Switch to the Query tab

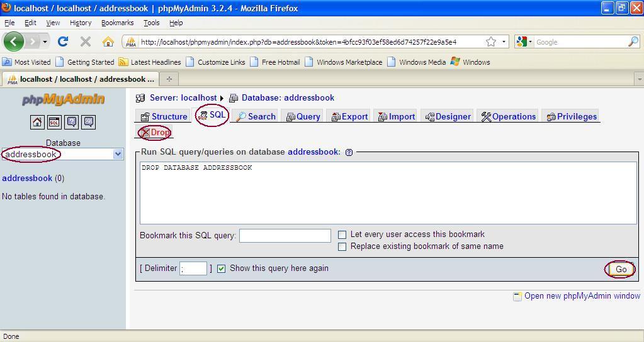[303, 116]
